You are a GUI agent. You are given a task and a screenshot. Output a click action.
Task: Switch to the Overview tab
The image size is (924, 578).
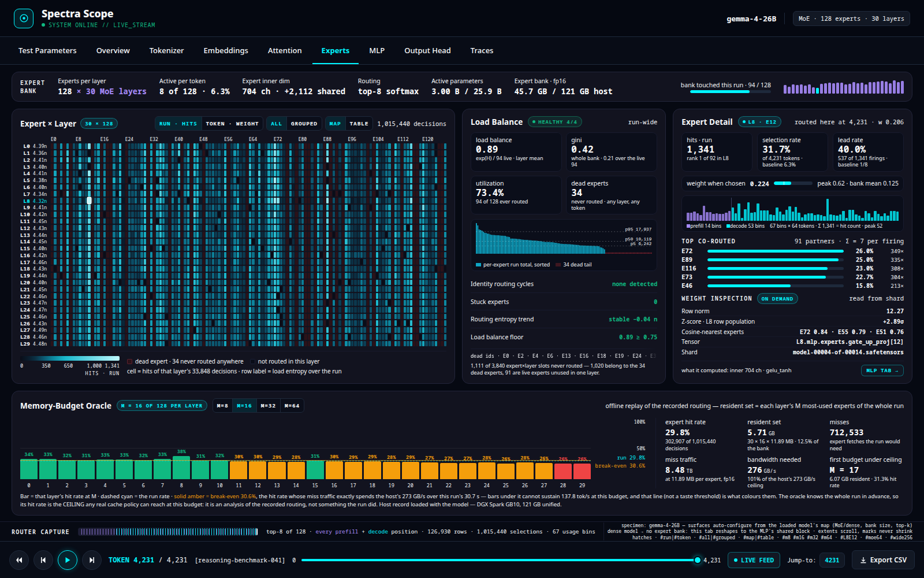point(113,51)
